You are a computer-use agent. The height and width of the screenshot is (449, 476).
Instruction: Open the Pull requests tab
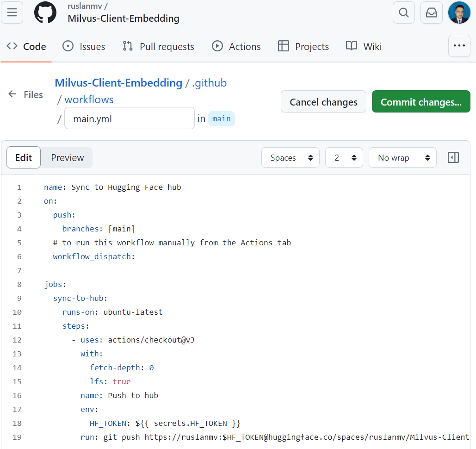pos(158,46)
